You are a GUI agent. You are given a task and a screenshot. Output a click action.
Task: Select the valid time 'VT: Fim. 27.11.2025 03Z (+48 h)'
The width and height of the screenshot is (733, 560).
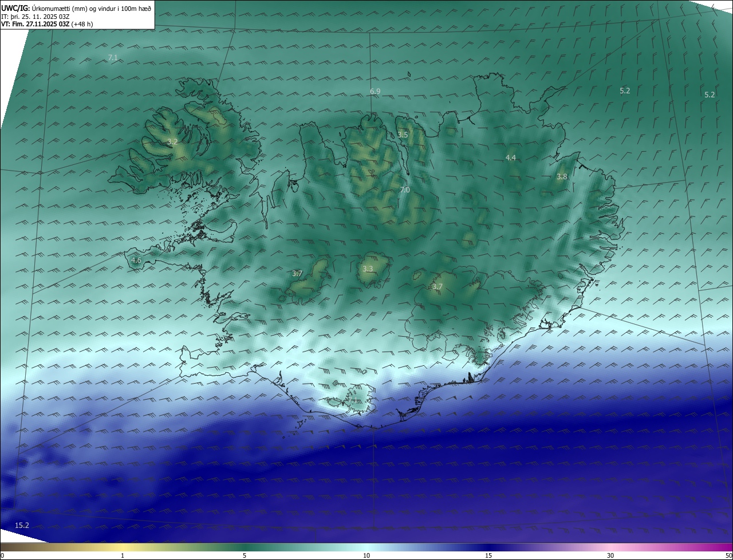pyautogui.click(x=48, y=24)
